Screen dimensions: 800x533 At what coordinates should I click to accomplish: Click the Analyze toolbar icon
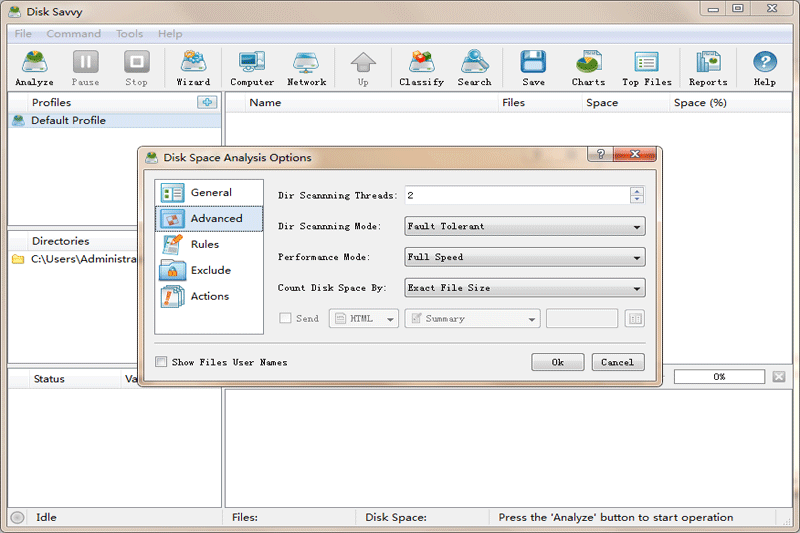point(34,68)
